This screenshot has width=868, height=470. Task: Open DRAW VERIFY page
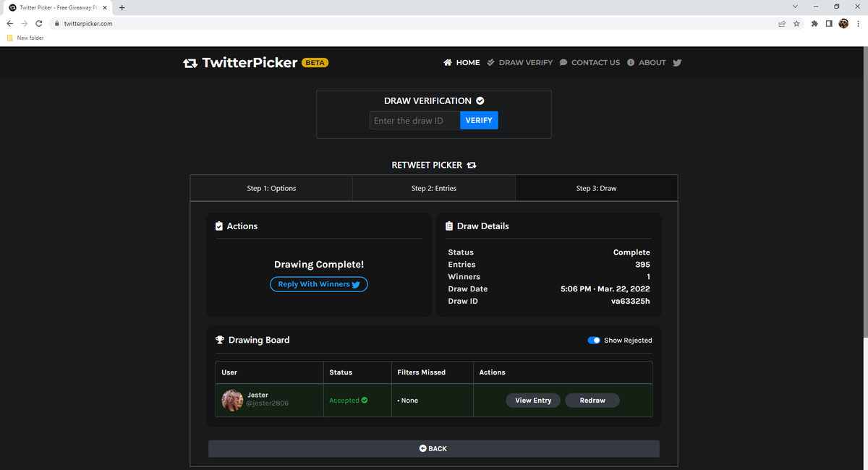[519, 63]
